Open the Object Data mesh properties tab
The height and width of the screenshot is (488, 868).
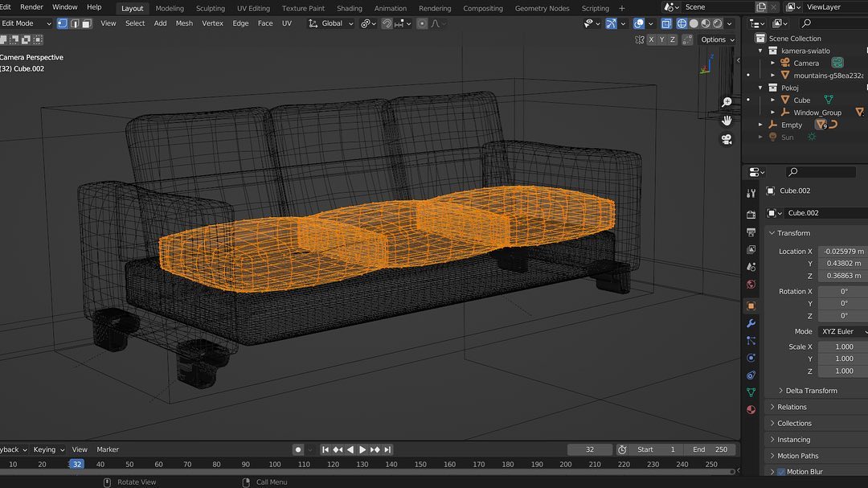[751, 392]
